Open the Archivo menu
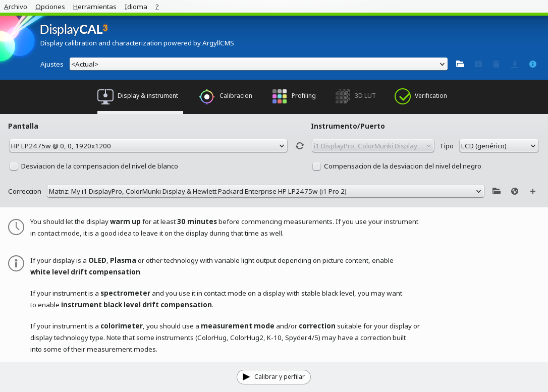 15,7
